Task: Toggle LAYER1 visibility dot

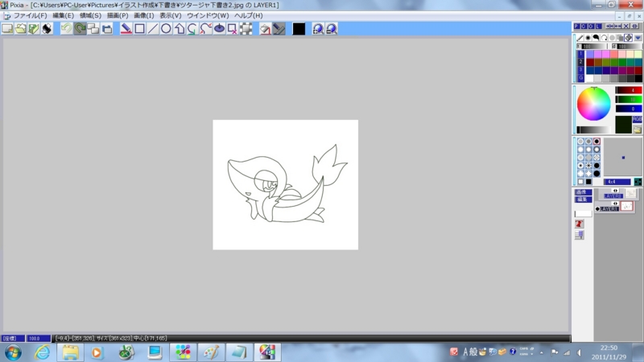Action: pos(597,209)
